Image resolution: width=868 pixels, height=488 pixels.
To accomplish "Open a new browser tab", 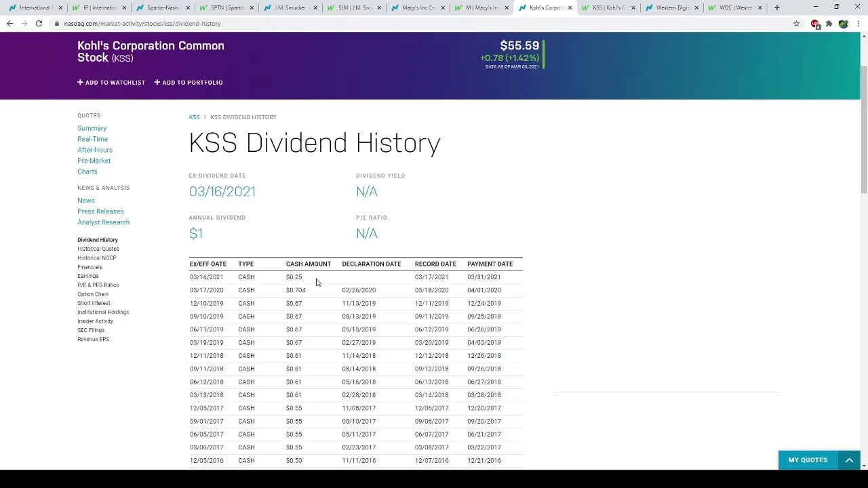I will pos(777,7).
